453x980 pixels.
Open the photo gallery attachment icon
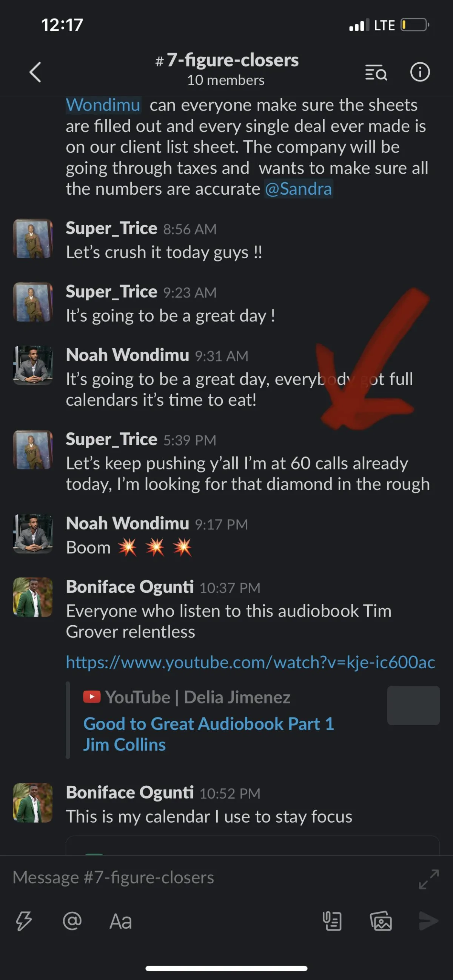pos(381,921)
